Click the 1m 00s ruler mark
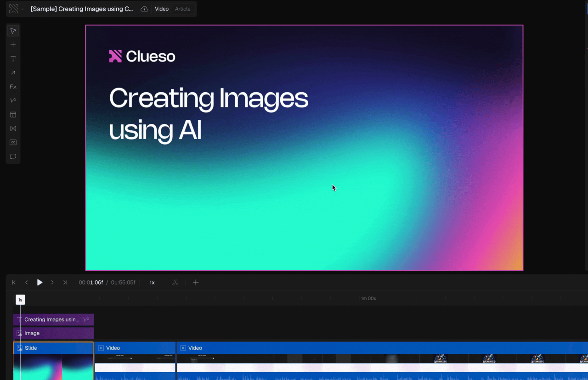Viewport: 588px width, 380px height. point(368,298)
